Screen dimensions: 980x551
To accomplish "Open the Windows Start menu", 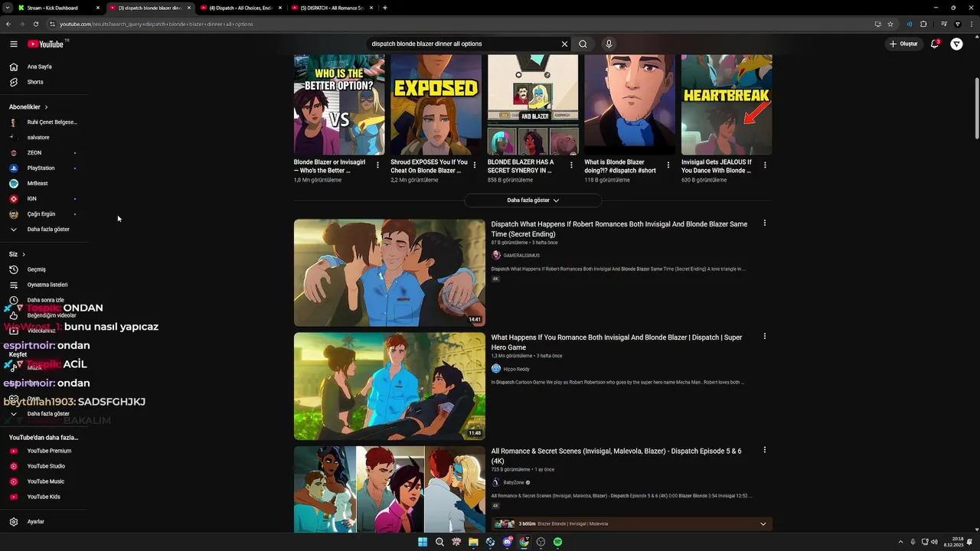I will tap(423, 542).
